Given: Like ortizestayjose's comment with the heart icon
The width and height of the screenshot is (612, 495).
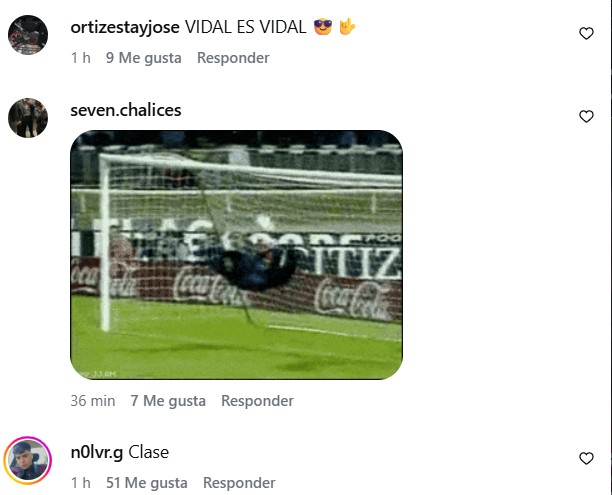Looking at the screenshot, I should click(586, 34).
